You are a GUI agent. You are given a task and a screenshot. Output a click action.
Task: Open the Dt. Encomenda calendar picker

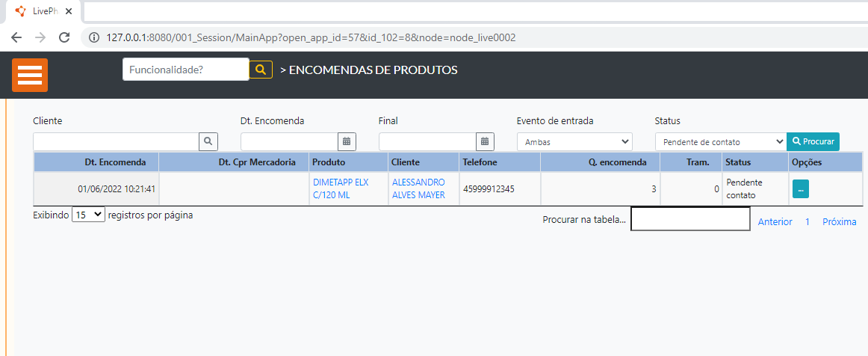[347, 141]
